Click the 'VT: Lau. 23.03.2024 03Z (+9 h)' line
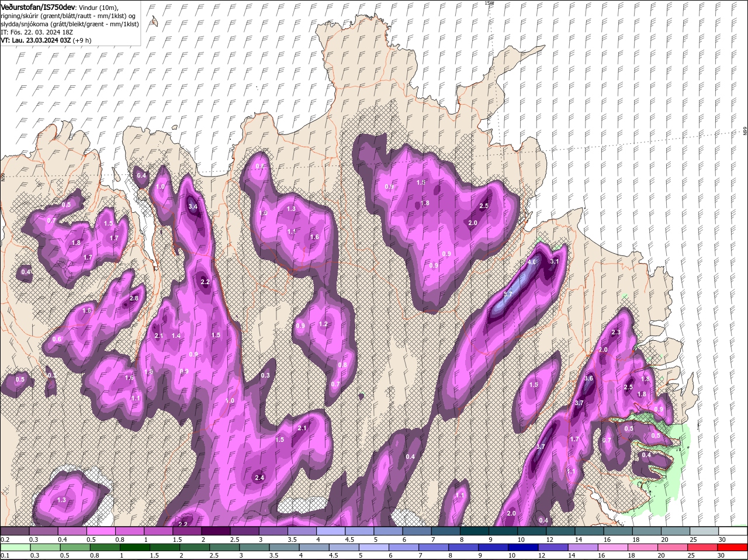Image resolution: width=748 pixels, height=560 pixels. (x=46, y=40)
